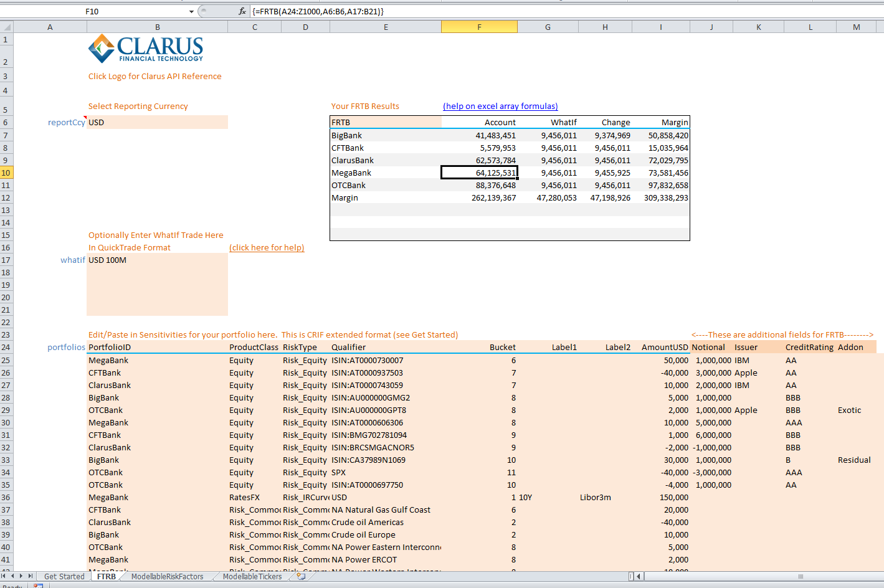
Task: Open the Insert Function fx button
Action: click(242, 11)
